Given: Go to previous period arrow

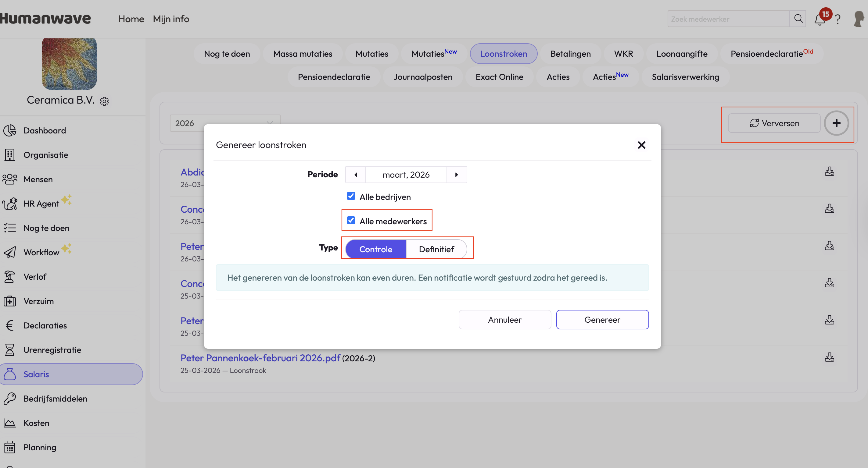Looking at the screenshot, I should 356,175.
